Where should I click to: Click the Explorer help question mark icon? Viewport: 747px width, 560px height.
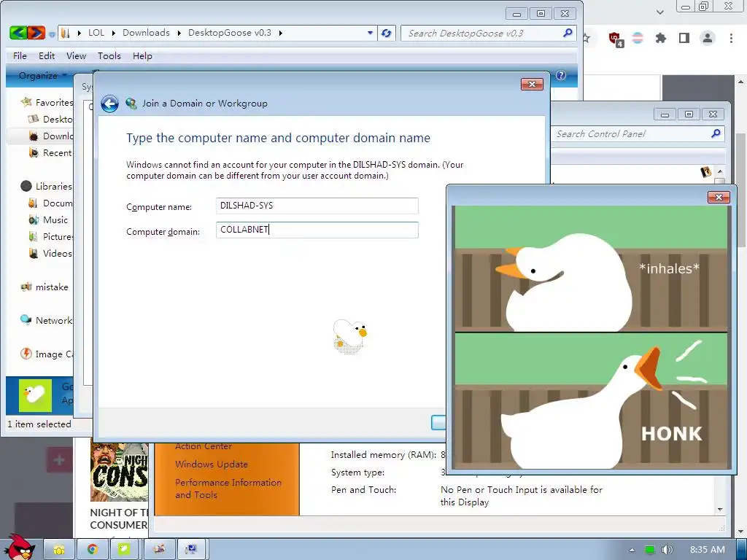tap(561, 75)
